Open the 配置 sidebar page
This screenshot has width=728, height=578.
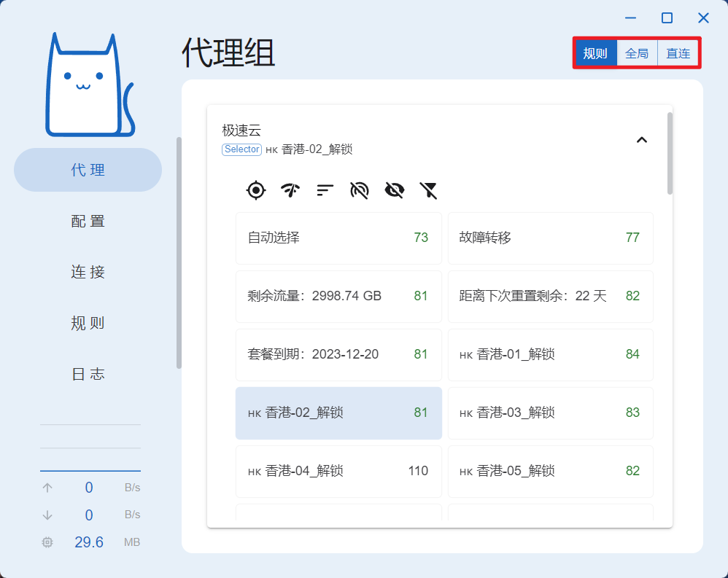pos(88,221)
